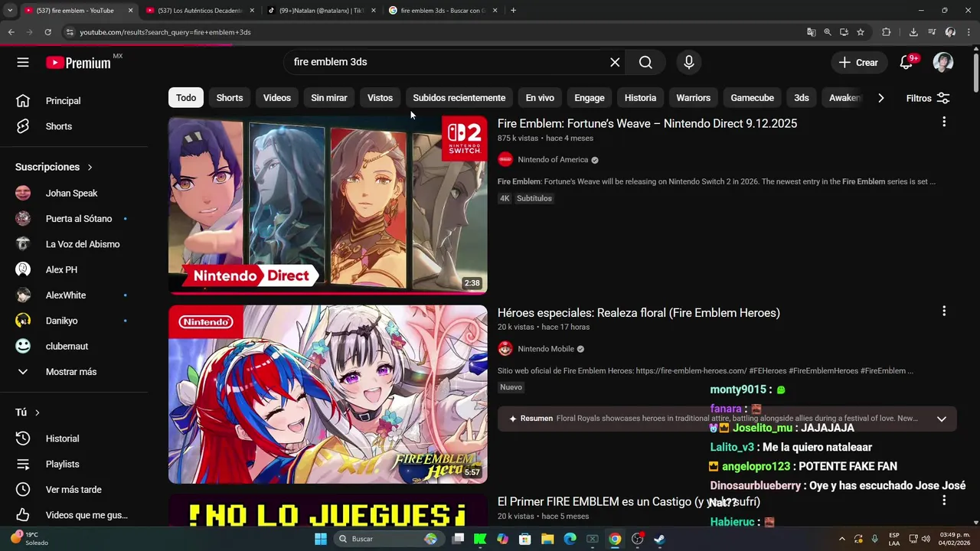Reload the page with browser refresh icon
Screen dimensions: 980x551
pyautogui.click(x=47, y=32)
